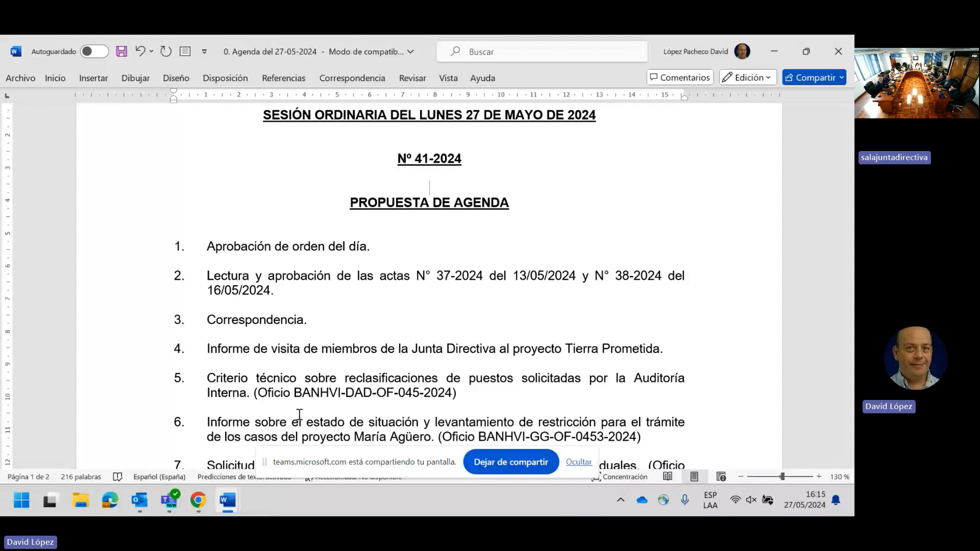The height and width of the screenshot is (551, 980).
Task: Open word count via 216 palabras
Action: (x=81, y=477)
